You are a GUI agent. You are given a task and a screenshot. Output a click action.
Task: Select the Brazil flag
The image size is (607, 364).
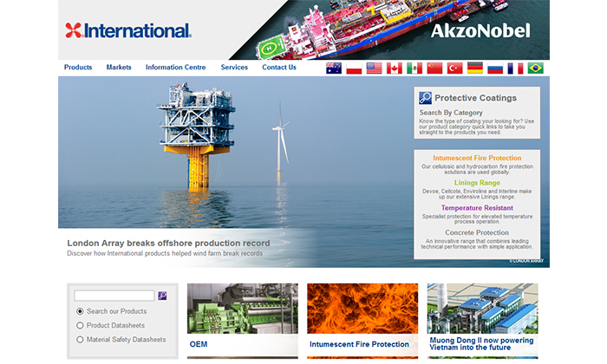point(535,68)
